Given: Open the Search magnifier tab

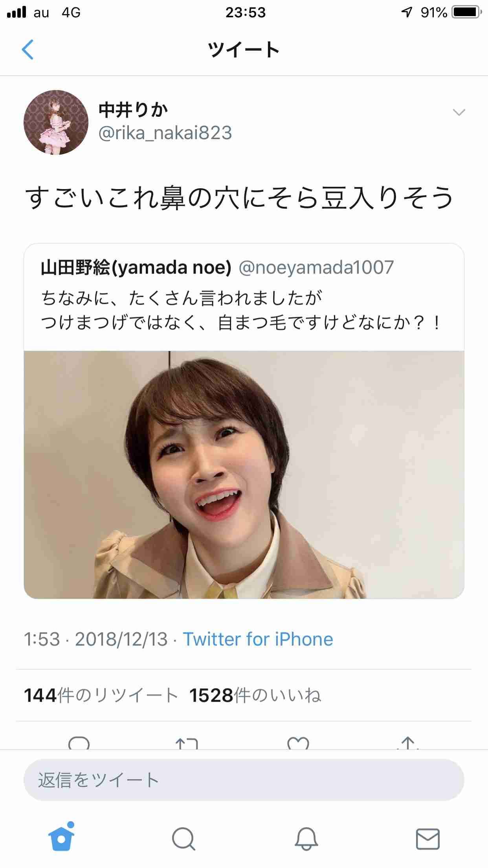Looking at the screenshot, I should 183,839.
